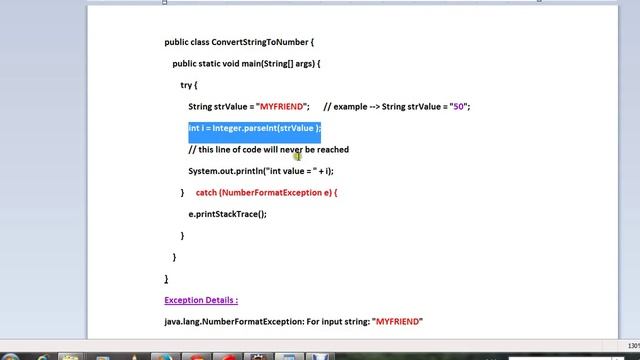Click the 'java.lang.NumberFormatException: For input string:' text
This screenshot has height=360, width=640.
(267, 322)
